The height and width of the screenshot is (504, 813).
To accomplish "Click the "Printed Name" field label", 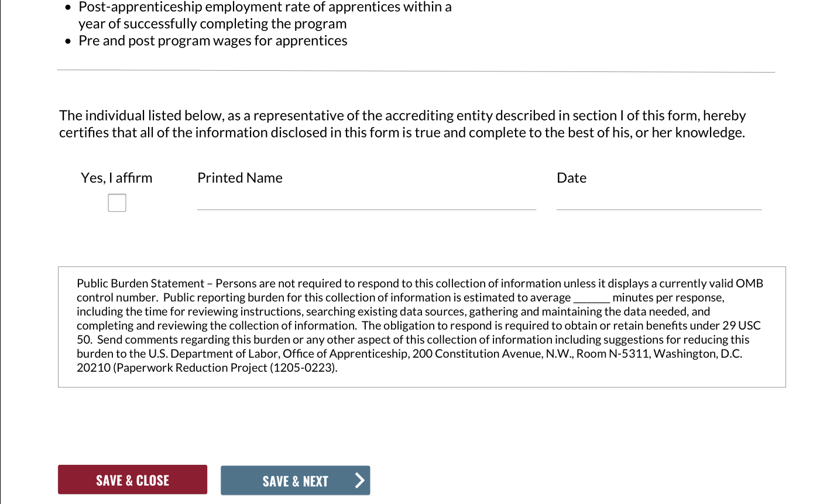I will 240,178.
